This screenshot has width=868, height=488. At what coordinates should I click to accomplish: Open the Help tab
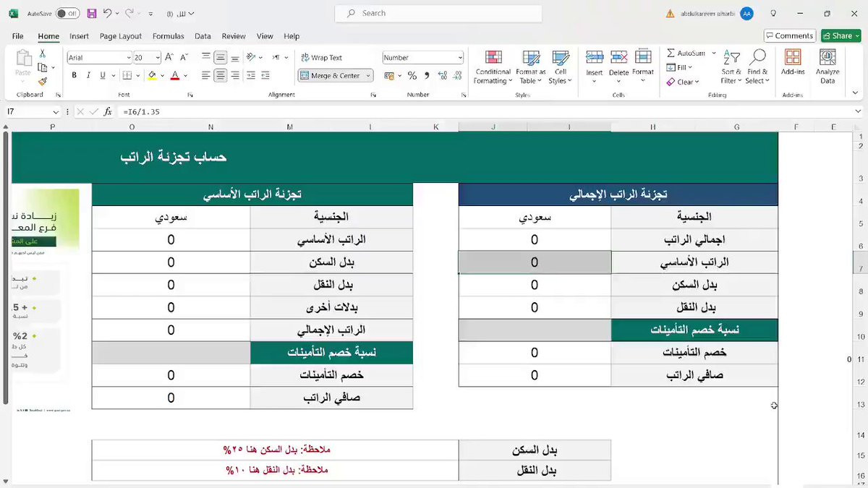tap(292, 36)
